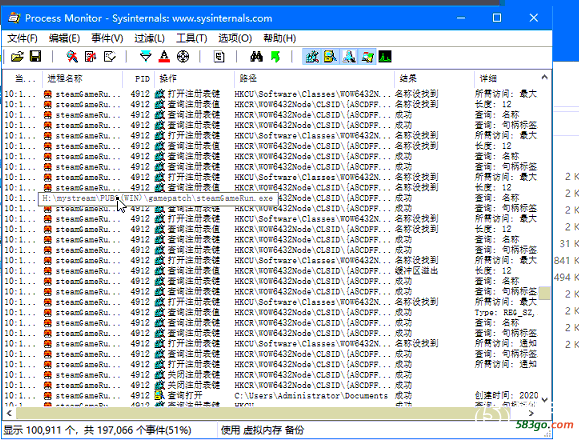Viewport: 579px width, 440px height.
Task: Click the Process Monitor - Sysinternals window title
Action: pos(148,18)
